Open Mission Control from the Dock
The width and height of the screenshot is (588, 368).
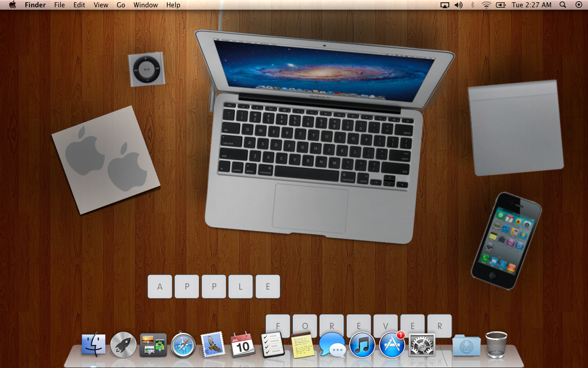153,345
